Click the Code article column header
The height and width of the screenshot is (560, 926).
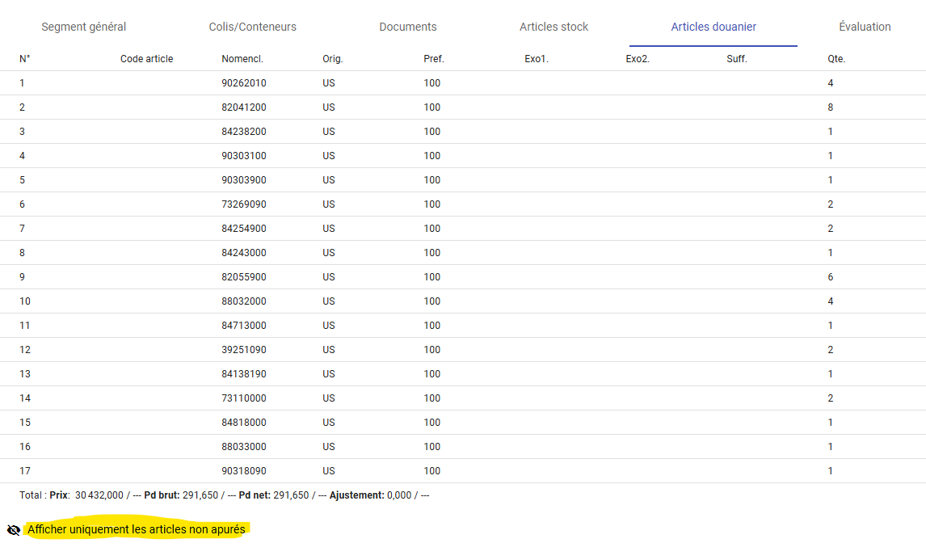pos(146,59)
